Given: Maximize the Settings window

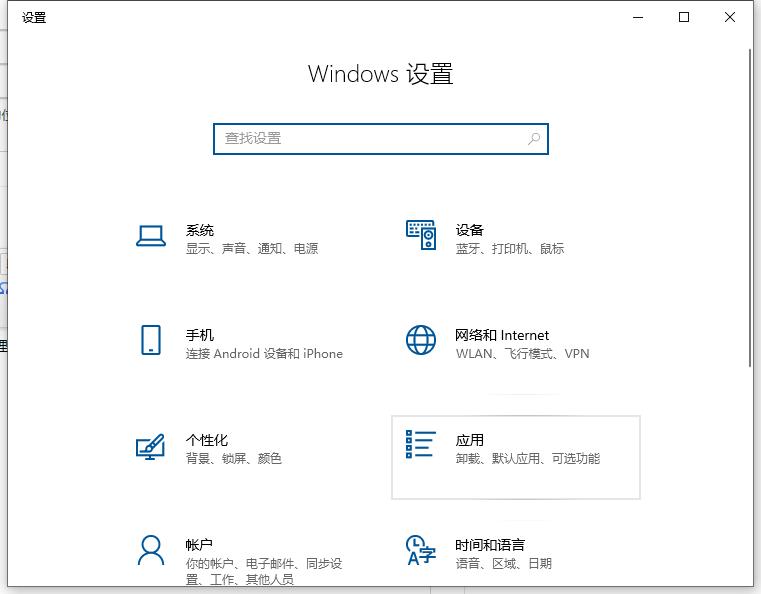Looking at the screenshot, I should [684, 17].
